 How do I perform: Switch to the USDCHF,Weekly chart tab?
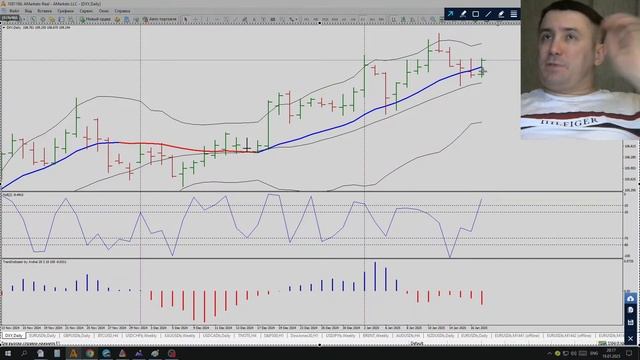click(141, 336)
